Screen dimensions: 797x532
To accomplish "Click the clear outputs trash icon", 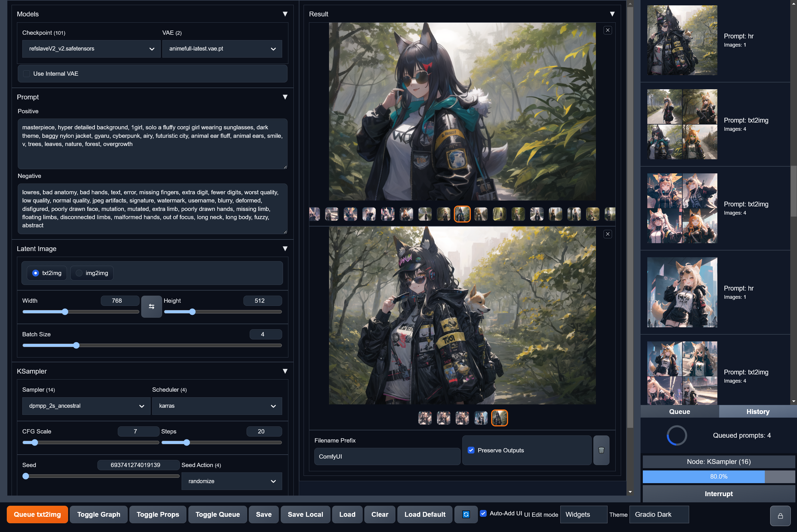I will [x=602, y=451].
